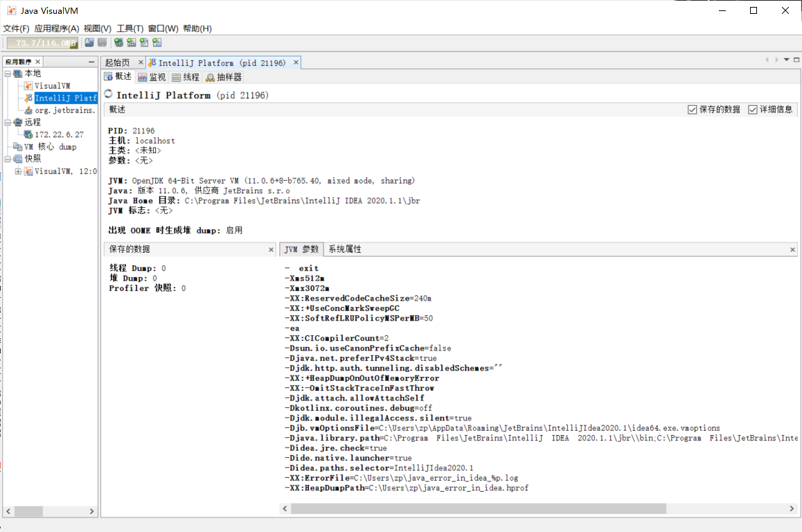Select the 172.22.6.27 remote host entry

pos(59,134)
